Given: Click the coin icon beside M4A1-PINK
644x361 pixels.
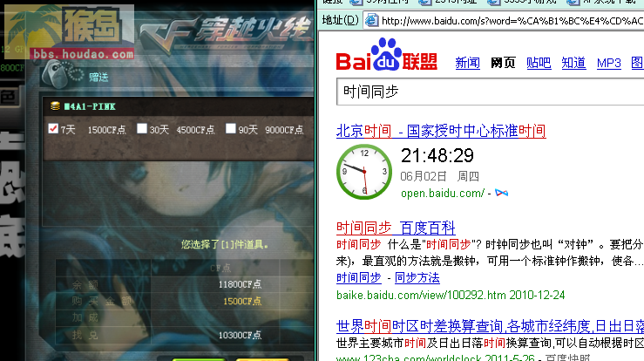Looking at the screenshot, I should click(55, 106).
